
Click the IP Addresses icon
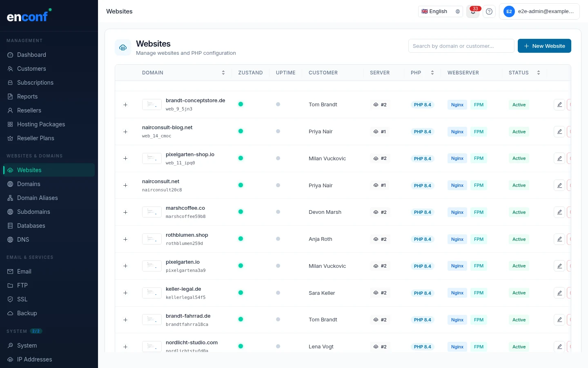pos(10,359)
